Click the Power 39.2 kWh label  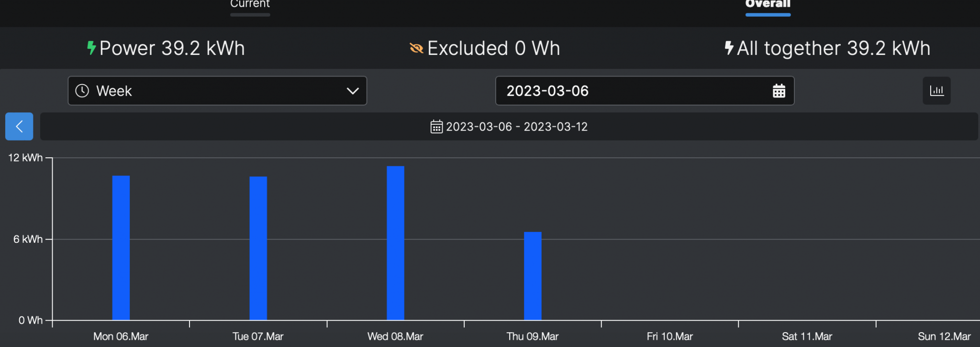click(x=172, y=48)
